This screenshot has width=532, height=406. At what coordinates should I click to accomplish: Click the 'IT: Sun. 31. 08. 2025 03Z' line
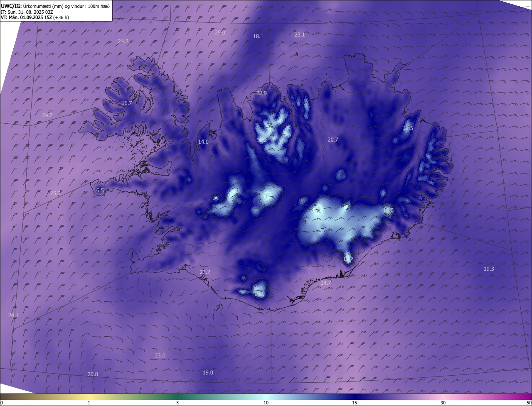click(27, 12)
